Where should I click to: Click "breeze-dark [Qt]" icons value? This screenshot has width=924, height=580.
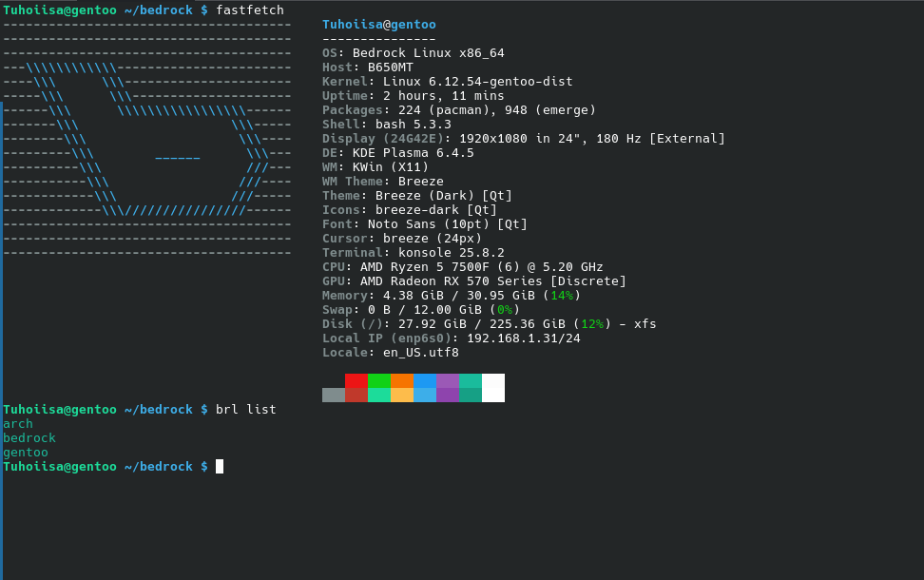[x=436, y=210]
